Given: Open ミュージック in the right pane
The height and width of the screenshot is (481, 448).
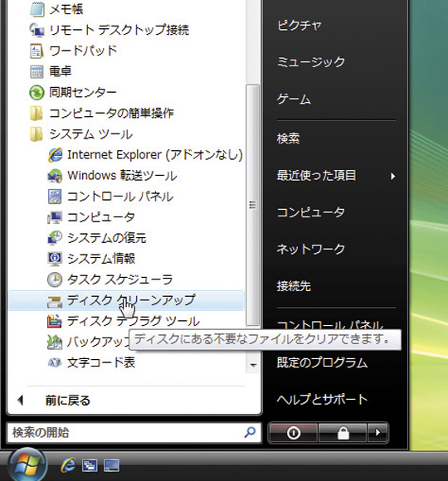Looking at the screenshot, I should coord(311,62).
